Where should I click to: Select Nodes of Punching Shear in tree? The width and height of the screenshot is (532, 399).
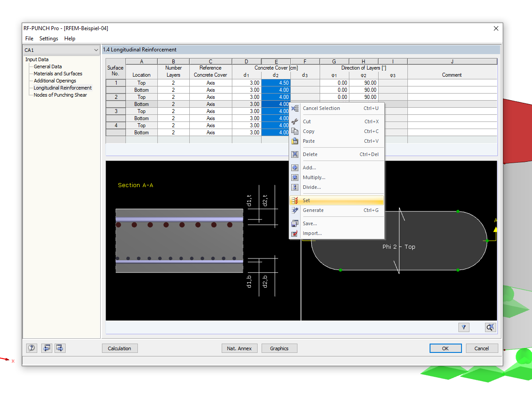click(x=60, y=95)
